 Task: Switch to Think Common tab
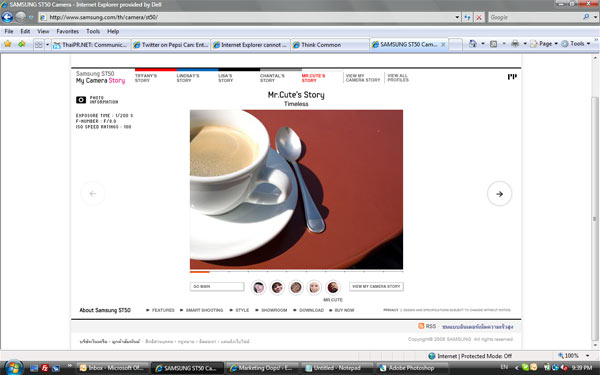[x=330, y=45]
